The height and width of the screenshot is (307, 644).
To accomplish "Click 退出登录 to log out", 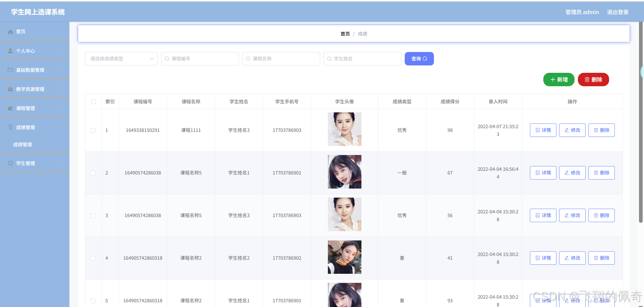I will point(617,12).
